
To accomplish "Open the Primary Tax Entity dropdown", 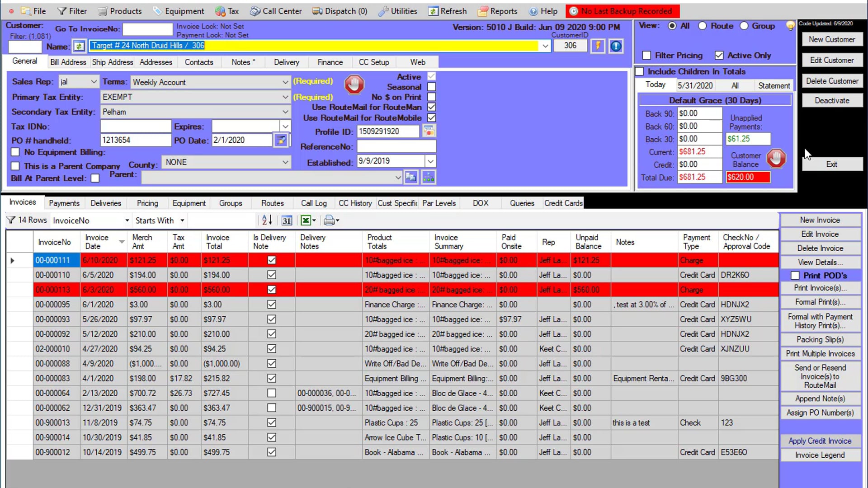I will [285, 97].
